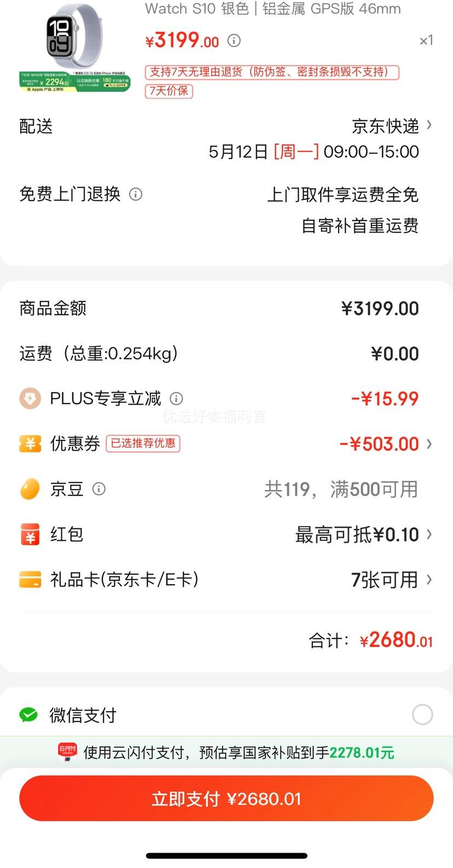Expand the 礼品卡 7张可用 chevron

[429, 579]
